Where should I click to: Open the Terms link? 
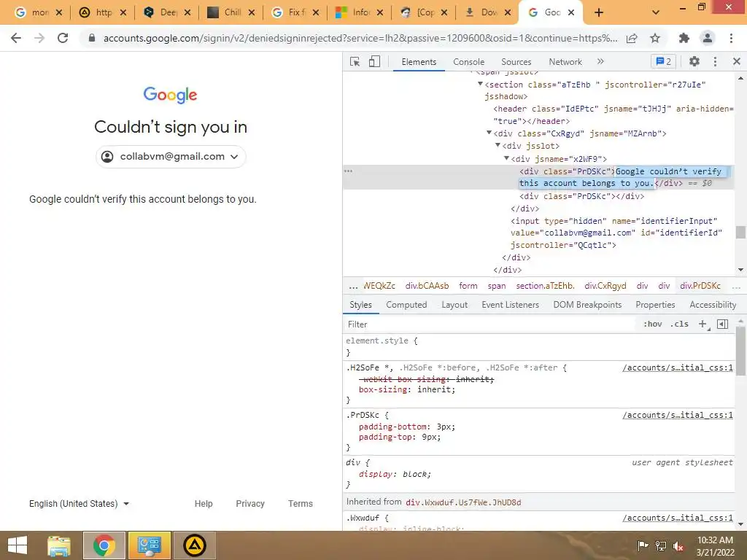click(300, 504)
